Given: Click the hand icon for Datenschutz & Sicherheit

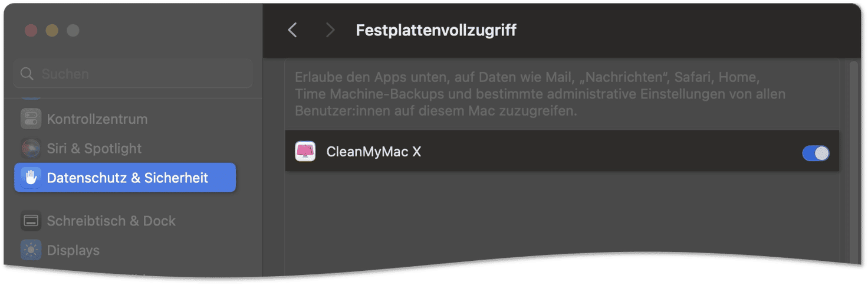Looking at the screenshot, I should pyautogui.click(x=31, y=178).
